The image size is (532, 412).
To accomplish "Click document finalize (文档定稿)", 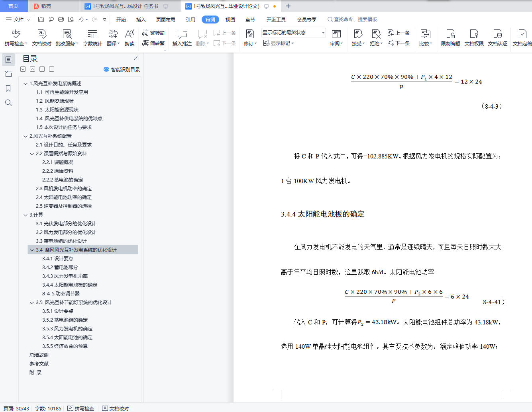I will pos(522,38).
